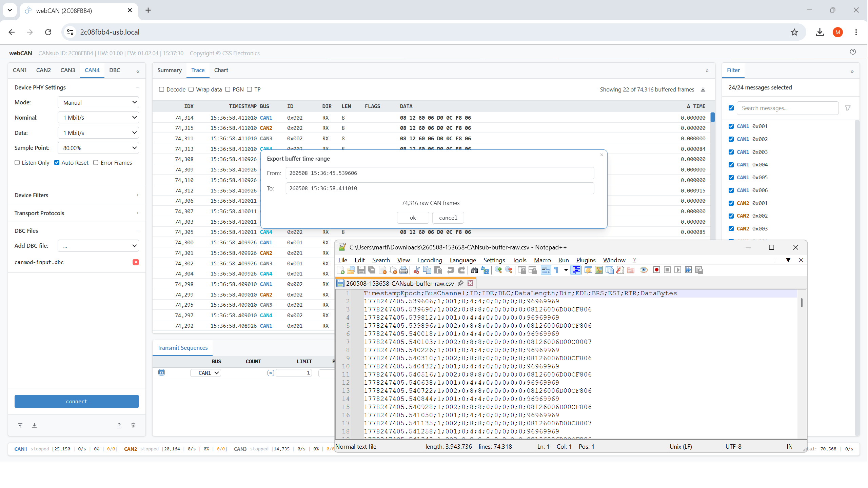Reload the browser page
The width and height of the screenshot is (868, 488).
(x=48, y=32)
